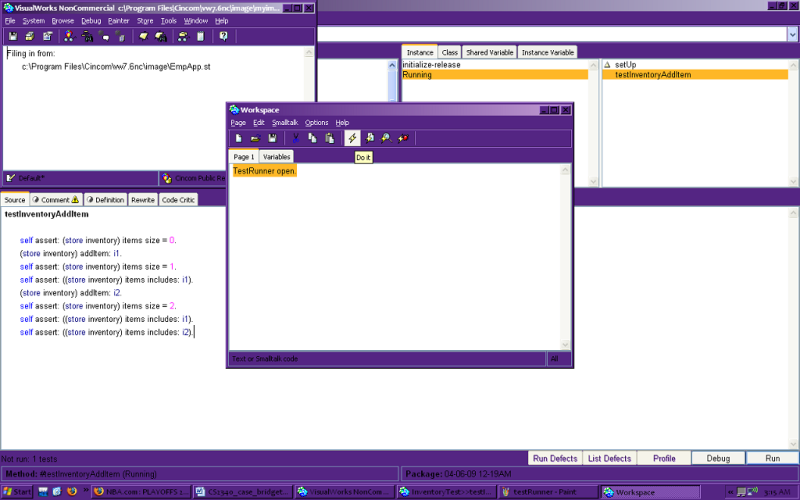This screenshot has height=500, width=800.
Task: Click the Cut scissors icon in Workspace
Action: (x=296, y=138)
